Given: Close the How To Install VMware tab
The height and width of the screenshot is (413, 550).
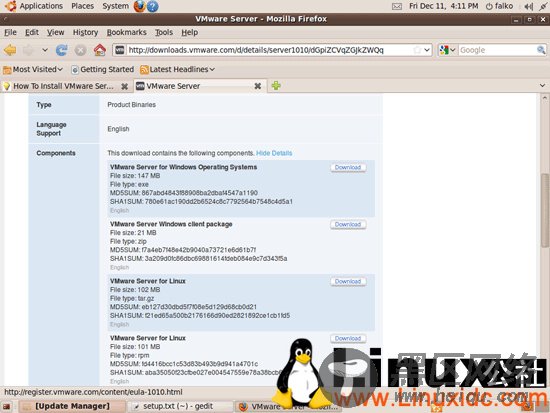Looking at the screenshot, I should tap(124, 86).
